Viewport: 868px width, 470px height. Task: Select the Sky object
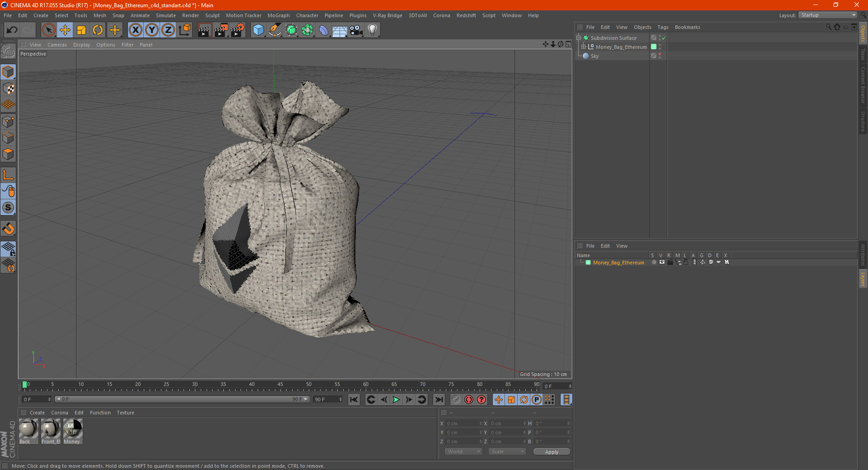[594, 56]
